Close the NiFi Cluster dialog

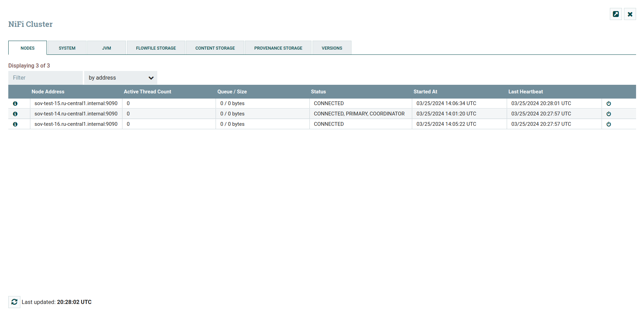(x=630, y=14)
